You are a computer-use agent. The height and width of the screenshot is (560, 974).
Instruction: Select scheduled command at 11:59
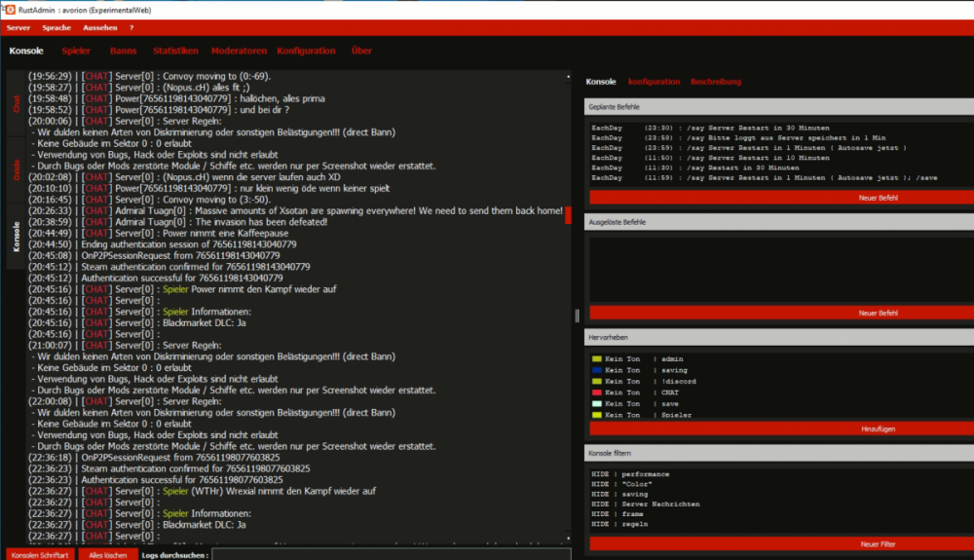(764, 177)
